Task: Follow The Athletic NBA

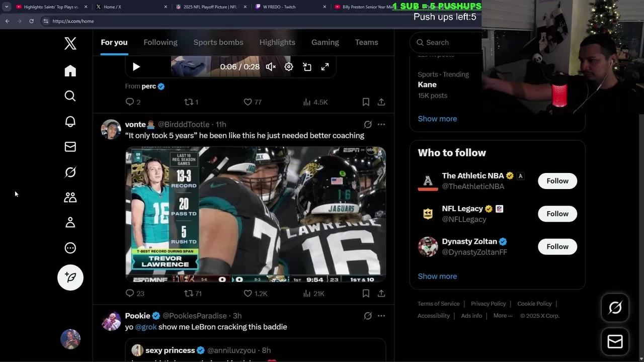Action: (x=557, y=181)
